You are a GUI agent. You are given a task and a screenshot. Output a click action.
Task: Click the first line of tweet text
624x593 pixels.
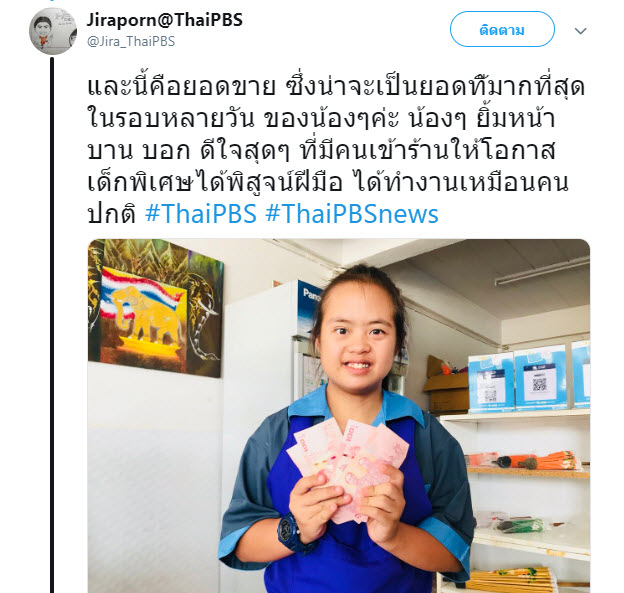click(335, 87)
